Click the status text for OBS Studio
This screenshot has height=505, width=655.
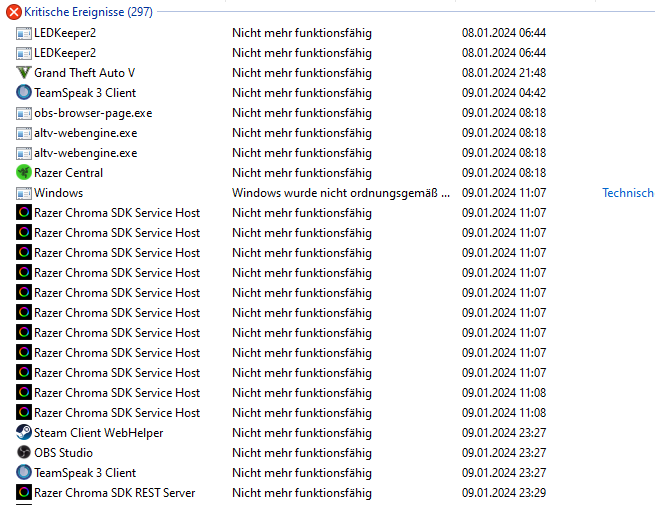click(302, 453)
